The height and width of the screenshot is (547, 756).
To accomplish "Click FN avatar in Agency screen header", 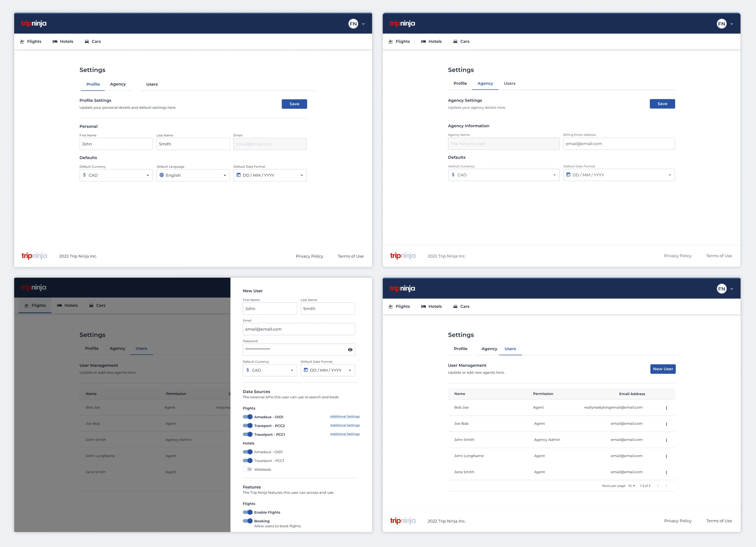I will (722, 24).
